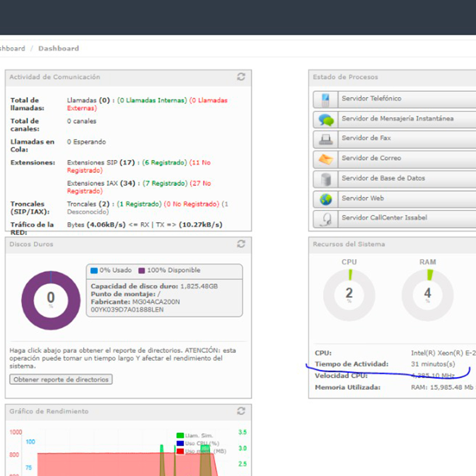This screenshot has height=476, width=476.
Task: Click the green Llam. Sim. legend box
Action: click(180, 436)
